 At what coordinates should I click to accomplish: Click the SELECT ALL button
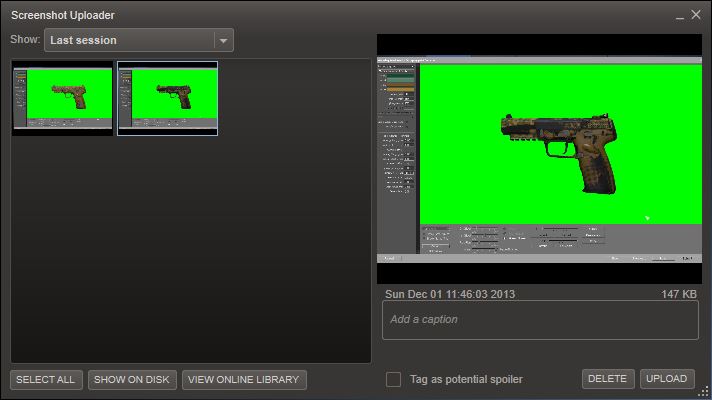coord(46,380)
